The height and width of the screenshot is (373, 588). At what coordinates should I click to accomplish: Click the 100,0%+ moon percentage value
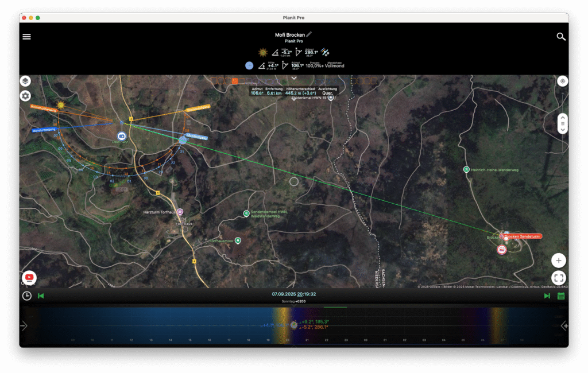tap(315, 65)
